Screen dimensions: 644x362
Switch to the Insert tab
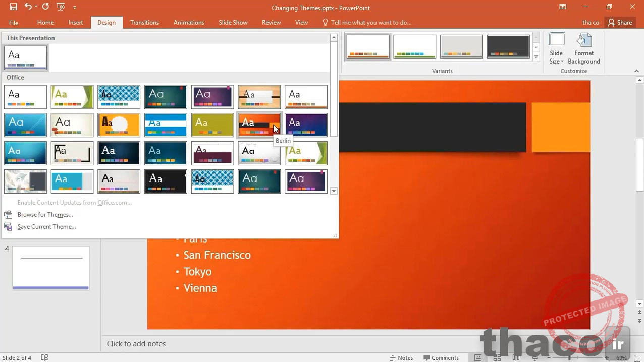click(x=76, y=23)
